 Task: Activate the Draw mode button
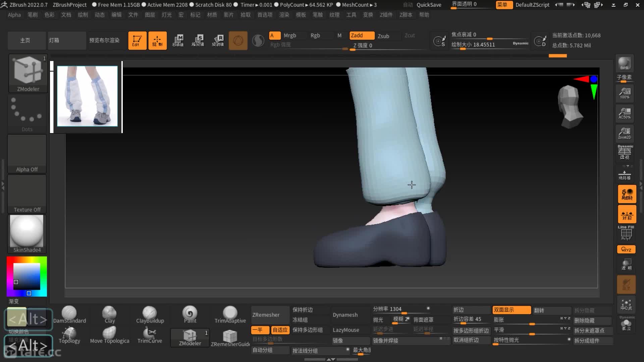[x=157, y=41]
